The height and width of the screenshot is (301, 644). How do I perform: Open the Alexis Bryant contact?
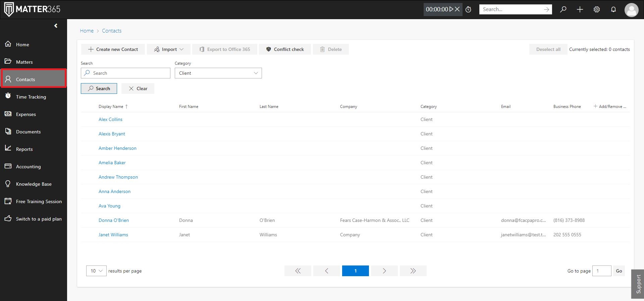[x=112, y=134]
